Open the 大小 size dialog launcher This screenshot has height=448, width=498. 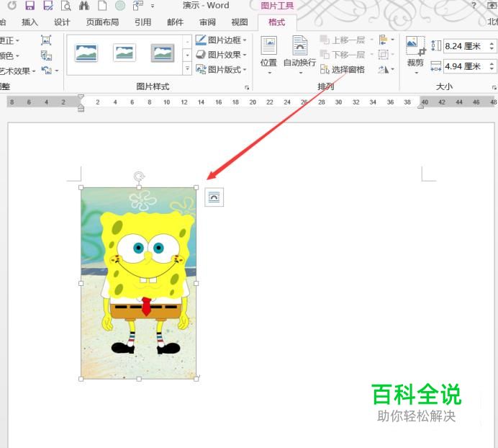pyautogui.click(x=494, y=88)
